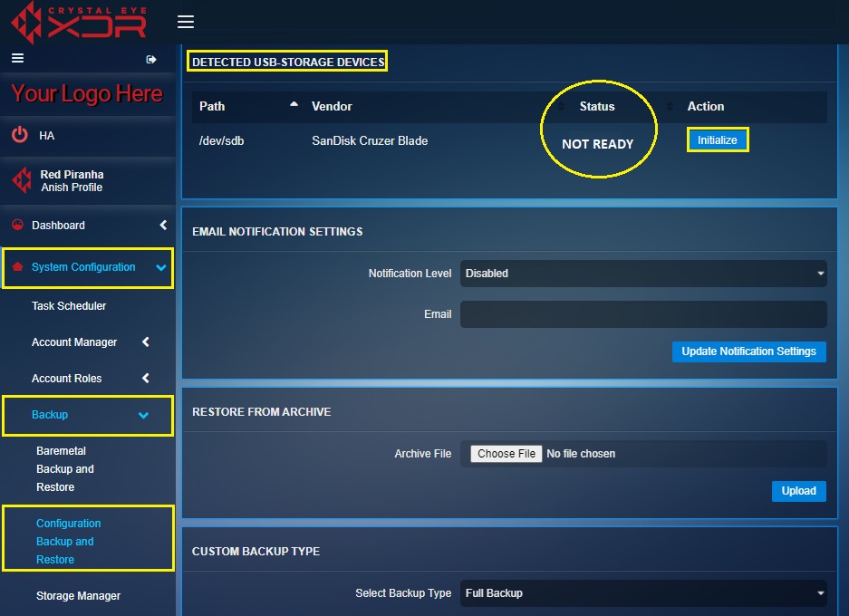Sort table using arrow beside Action header
This screenshot has width=849, height=616.
click(670, 106)
